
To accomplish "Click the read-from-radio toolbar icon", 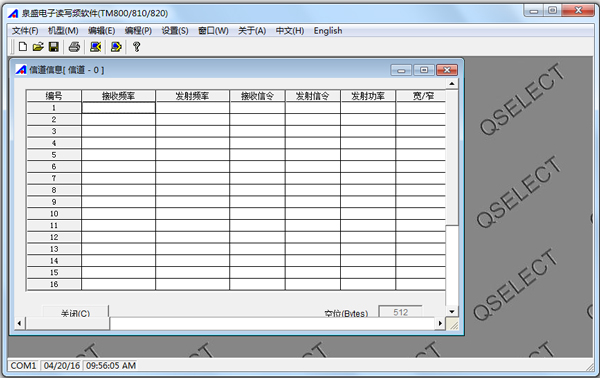I will (95, 47).
